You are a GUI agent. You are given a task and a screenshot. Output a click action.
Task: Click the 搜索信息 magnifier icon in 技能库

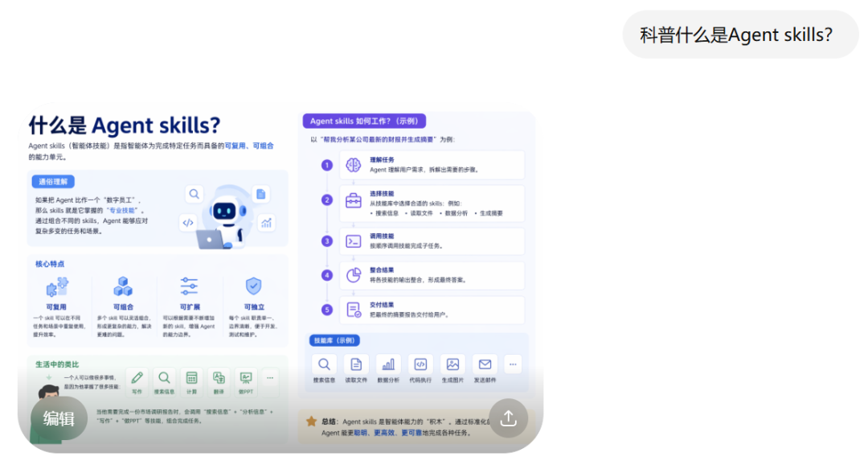pyautogui.click(x=324, y=364)
